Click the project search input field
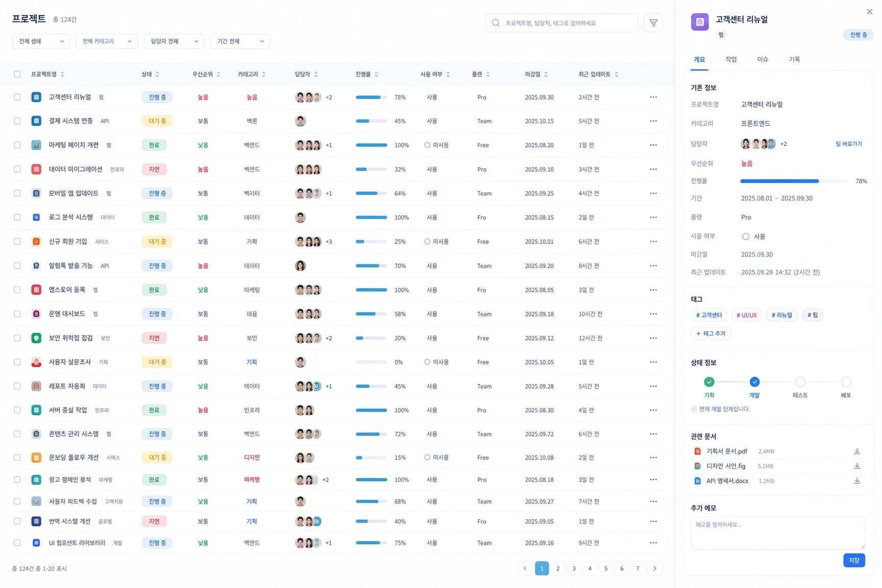Image resolution: width=882 pixels, height=588 pixels. coord(561,23)
